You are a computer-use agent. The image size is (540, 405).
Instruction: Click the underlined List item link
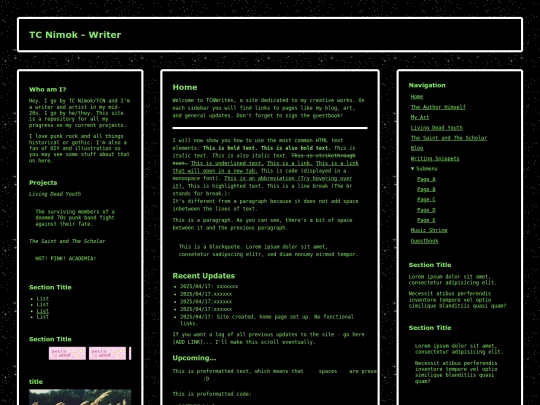click(x=43, y=311)
